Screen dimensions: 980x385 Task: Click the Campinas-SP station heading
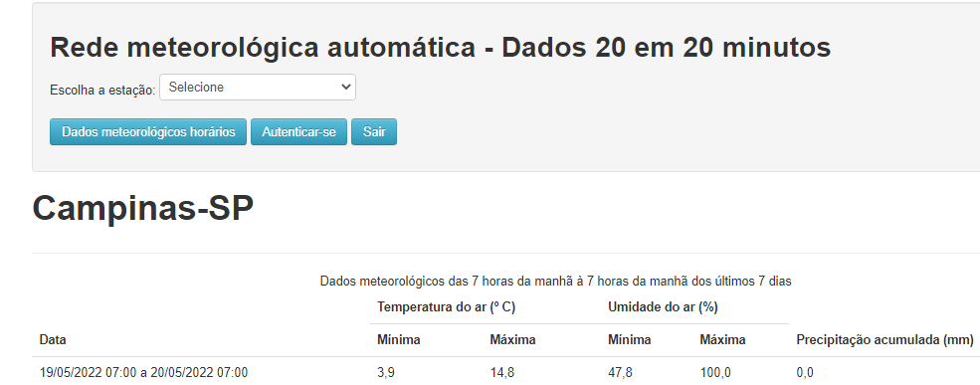[x=143, y=208]
